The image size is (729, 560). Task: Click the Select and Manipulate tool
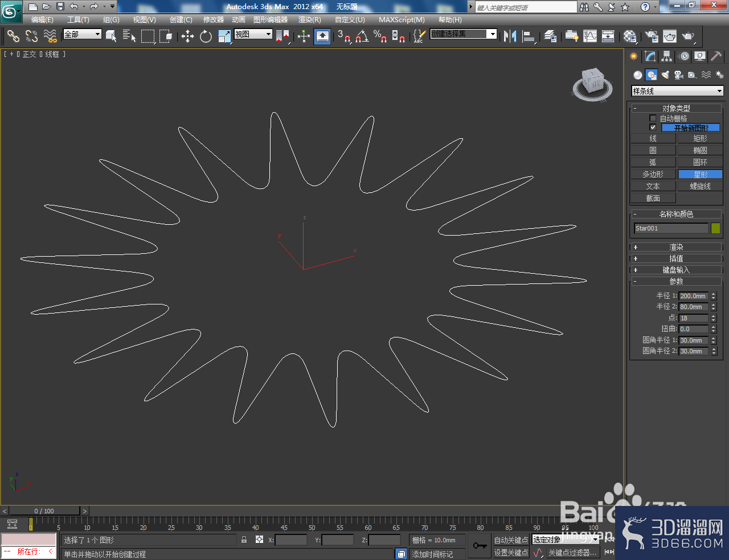pos(304,36)
